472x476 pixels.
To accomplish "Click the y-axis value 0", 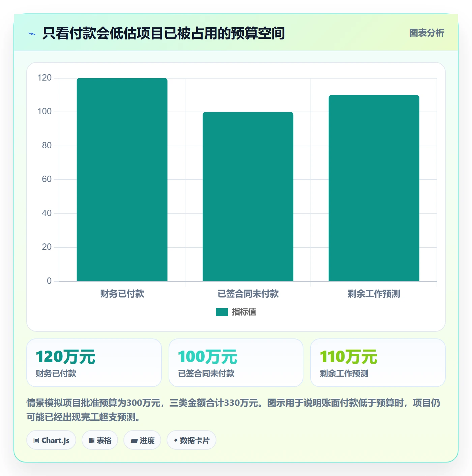I will (49, 281).
